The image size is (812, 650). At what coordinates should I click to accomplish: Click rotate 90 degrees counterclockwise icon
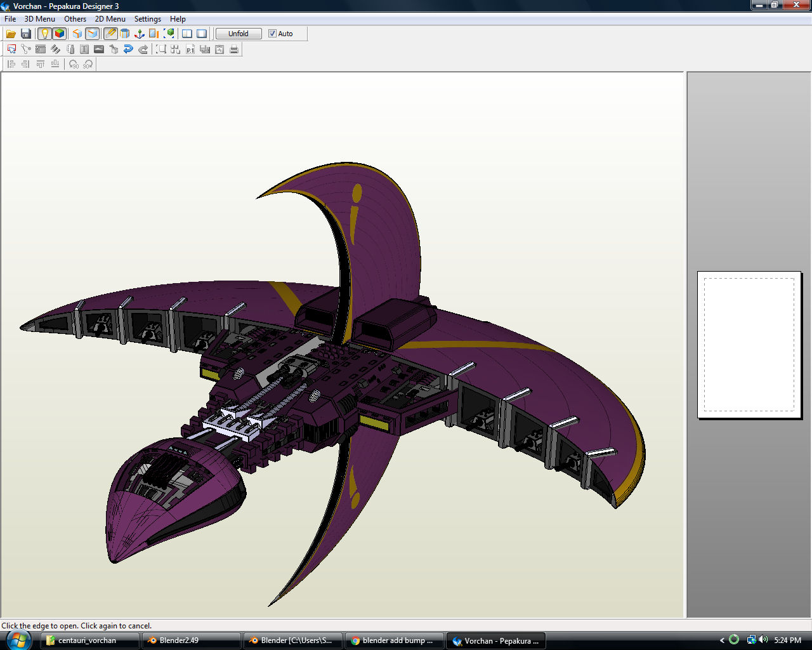pyautogui.click(x=74, y=64)
